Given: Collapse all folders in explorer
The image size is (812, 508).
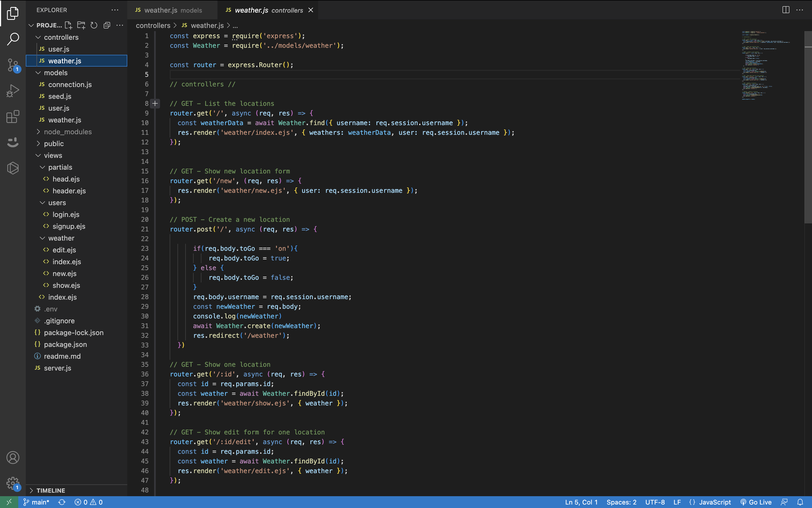Looking at the screenshot, I should click(107, 25).
